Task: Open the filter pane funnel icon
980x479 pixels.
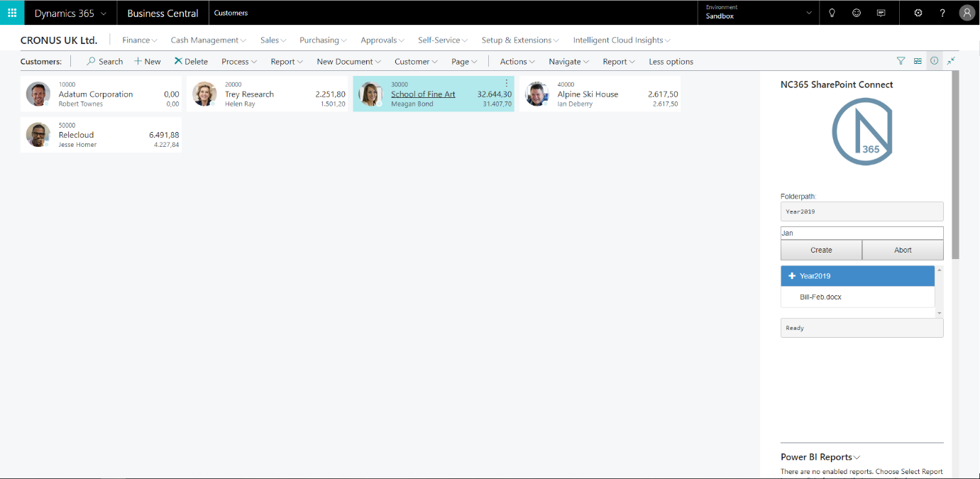Action: [901, 61]
